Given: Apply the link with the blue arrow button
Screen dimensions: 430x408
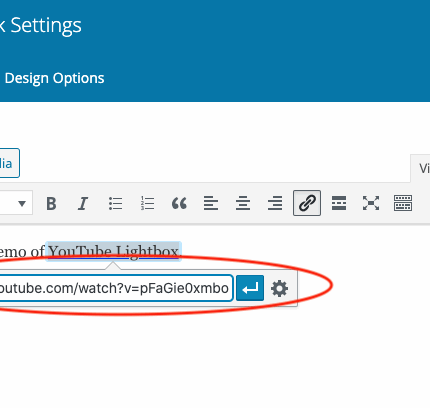Looking at the screenshot, I should (250, 288).
